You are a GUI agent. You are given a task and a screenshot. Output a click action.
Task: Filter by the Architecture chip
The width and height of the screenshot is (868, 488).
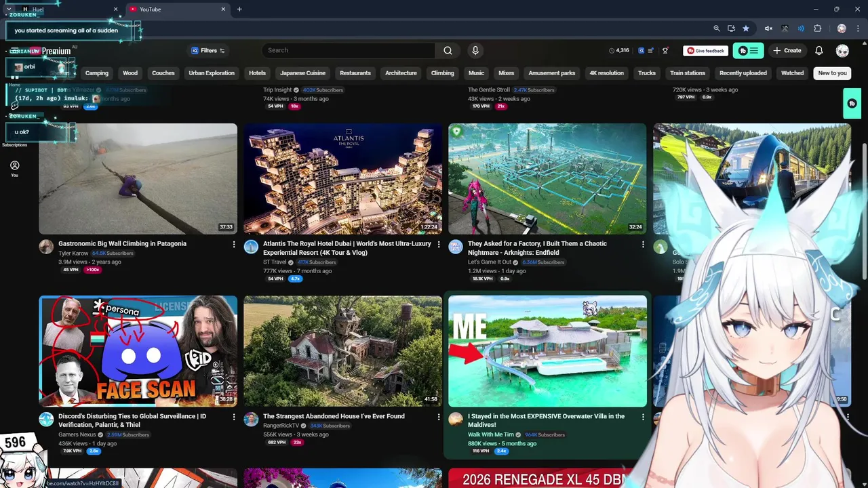pyautogui.click(x=401, y=73)
